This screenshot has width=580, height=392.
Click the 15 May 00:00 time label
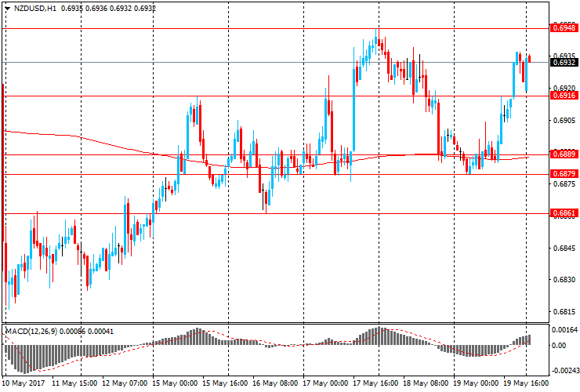tap(175, 384)
